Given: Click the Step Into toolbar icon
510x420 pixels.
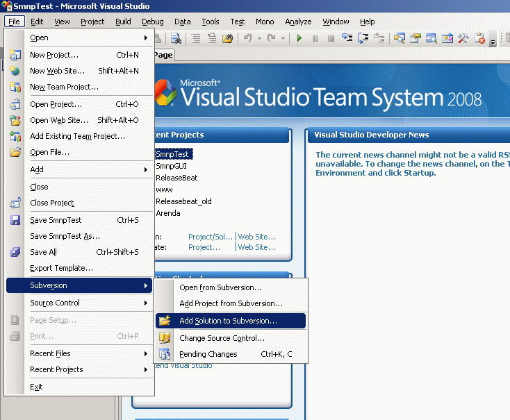Looking at the screenshot, I should click(347, 38).
